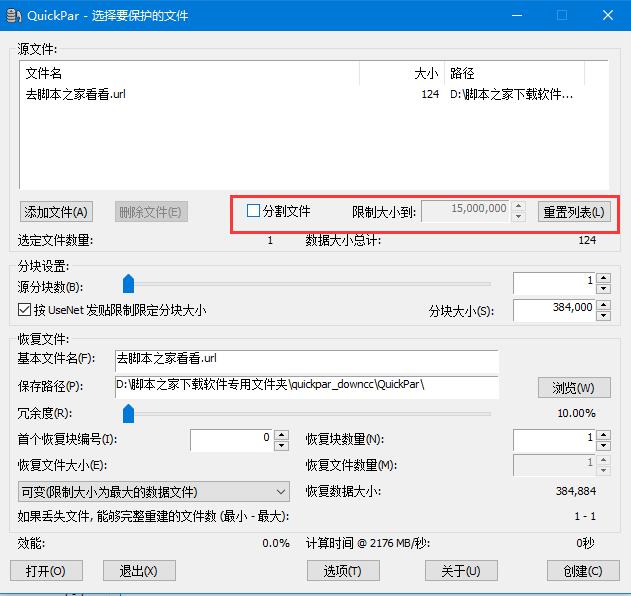Click the 创建(C) create button
The image size is (631, 596).
(583, 571)
